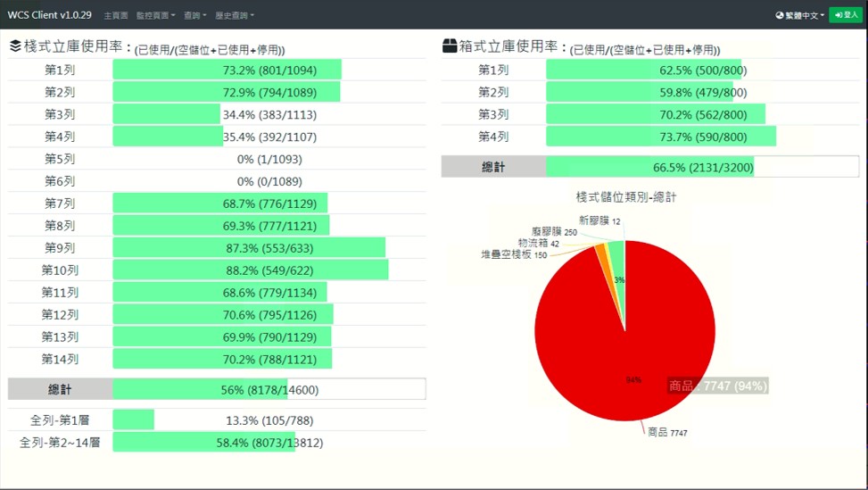This screenshot has width=868, height=490.
Task: Click the 62.5% (500/800) usage bar
Action: tap(644, 71)
